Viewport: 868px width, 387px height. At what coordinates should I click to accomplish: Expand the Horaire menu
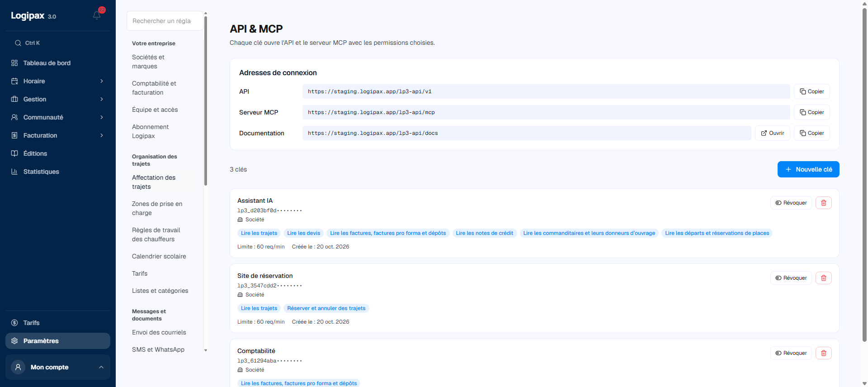click(58, 81)
